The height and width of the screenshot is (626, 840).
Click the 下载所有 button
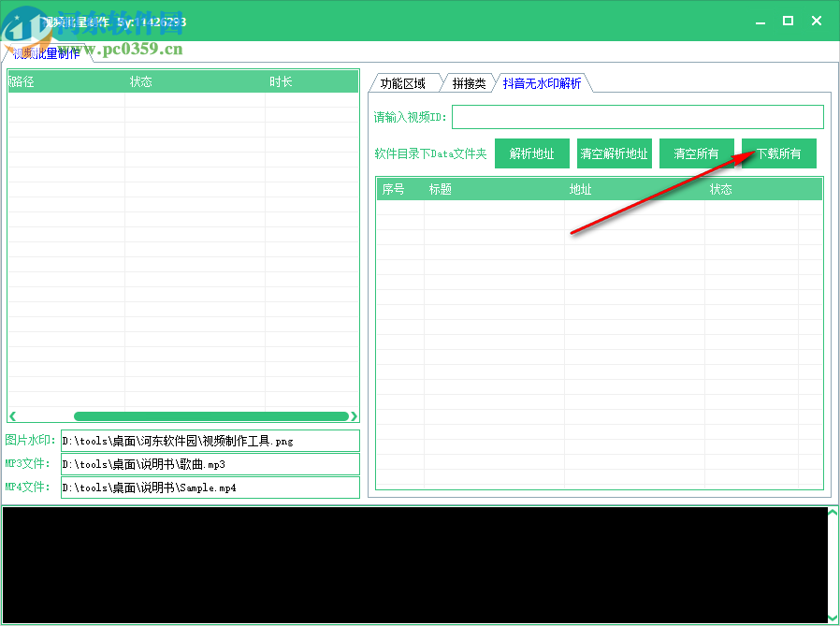tap(779, 153)
